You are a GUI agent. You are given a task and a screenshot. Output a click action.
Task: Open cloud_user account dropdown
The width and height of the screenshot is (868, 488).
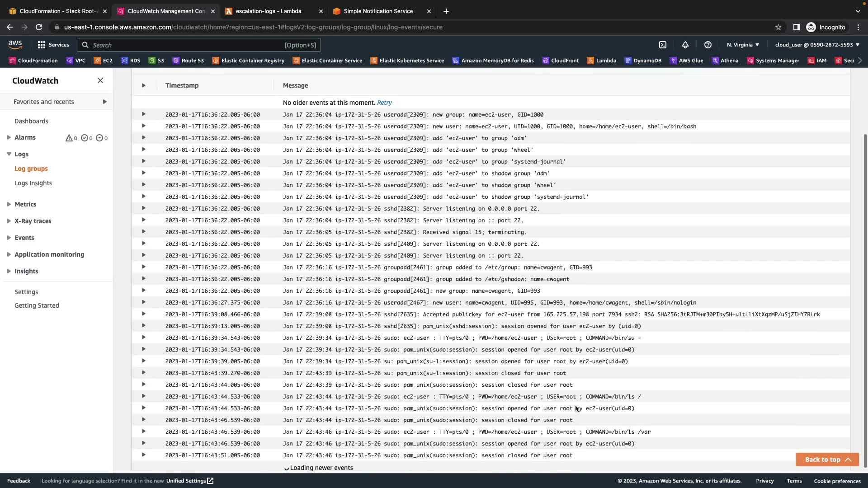(817, 45)
